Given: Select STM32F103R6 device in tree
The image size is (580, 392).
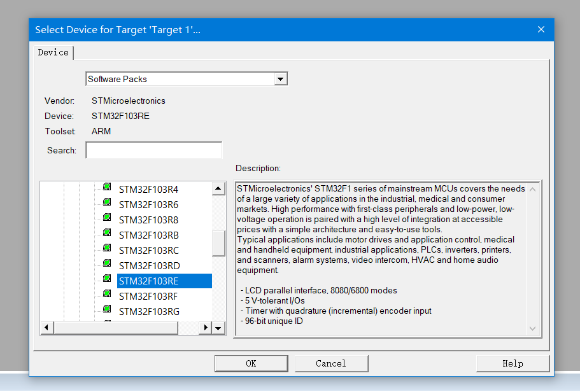Looking at the screenshot, I should [148, 204].
